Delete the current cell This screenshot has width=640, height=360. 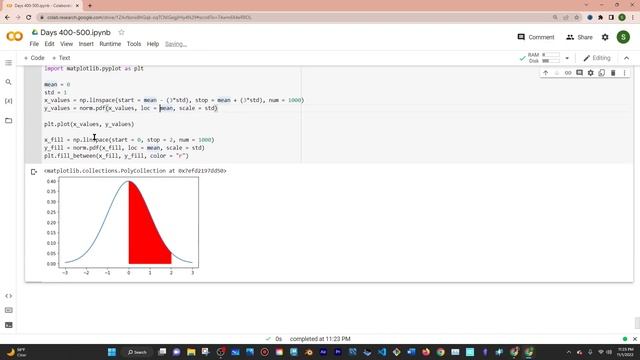pos(613,73)
